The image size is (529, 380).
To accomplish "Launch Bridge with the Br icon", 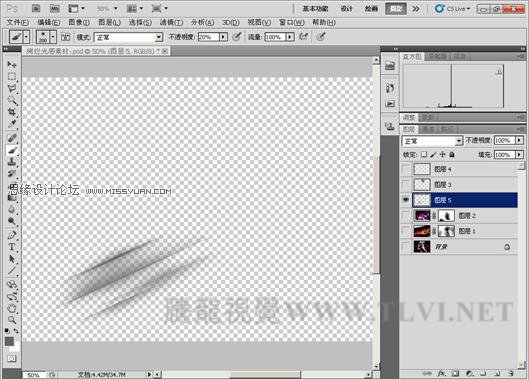I will tap(36, 8).
